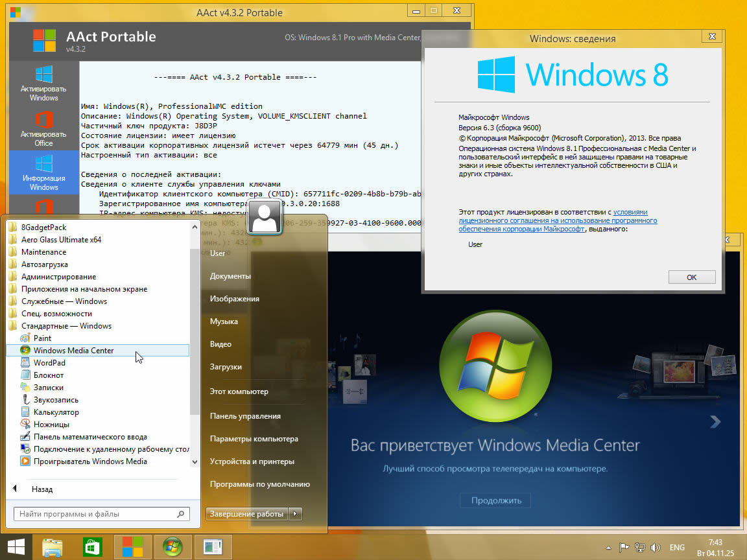Click the user avatar picture in Start menu
Image resolution: width=747 pixels, height=560 pixels.
click(x=265, y=217)
